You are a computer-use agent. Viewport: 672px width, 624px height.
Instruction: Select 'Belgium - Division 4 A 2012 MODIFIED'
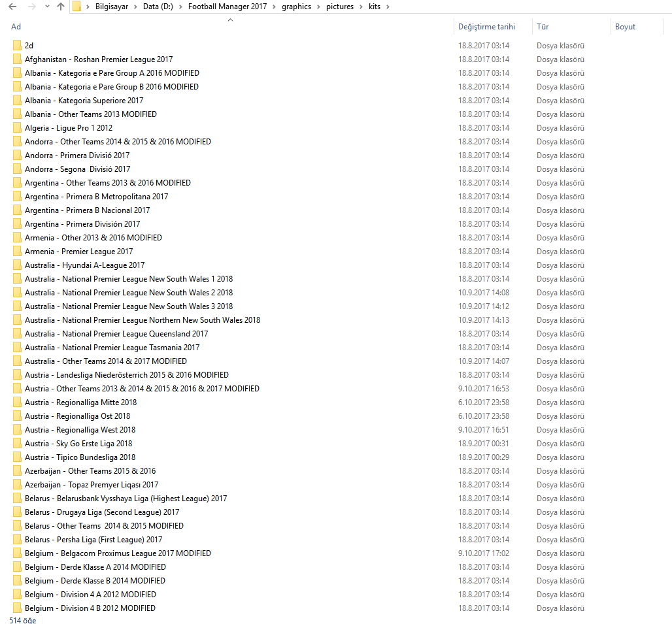90,595
